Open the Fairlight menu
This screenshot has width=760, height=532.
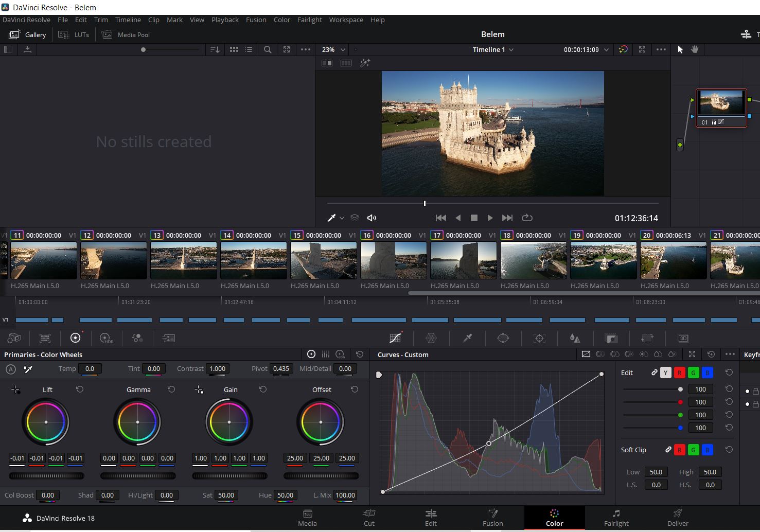309,20
